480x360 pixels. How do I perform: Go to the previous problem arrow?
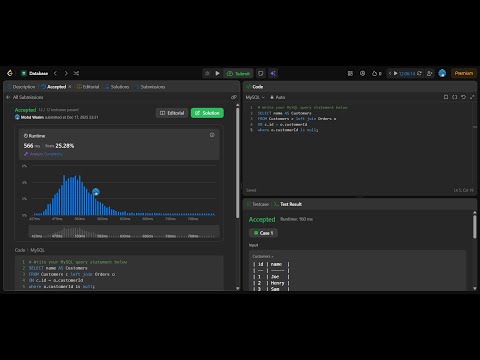click(x=56, y=73)
